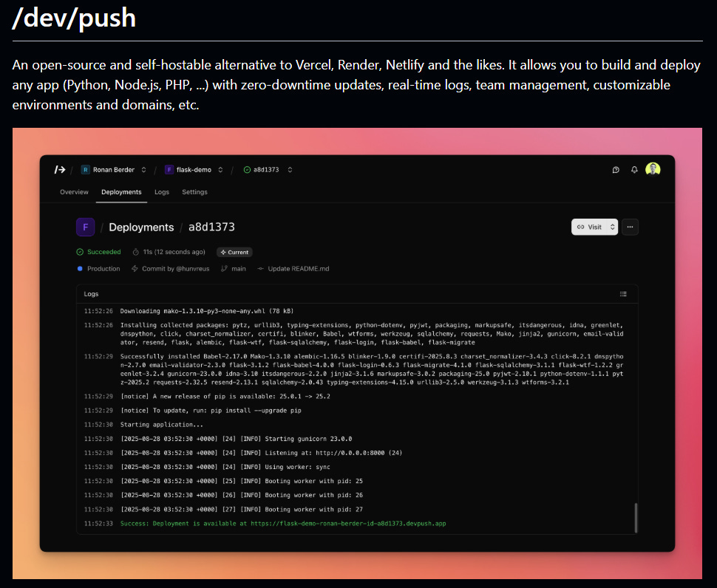Click the pip install --upgrade pip line
Screen dimensions: 717x588
coord(211,410)
